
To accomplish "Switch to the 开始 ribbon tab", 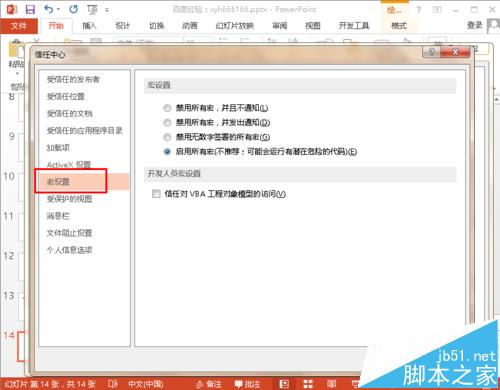I will point(56,26).
